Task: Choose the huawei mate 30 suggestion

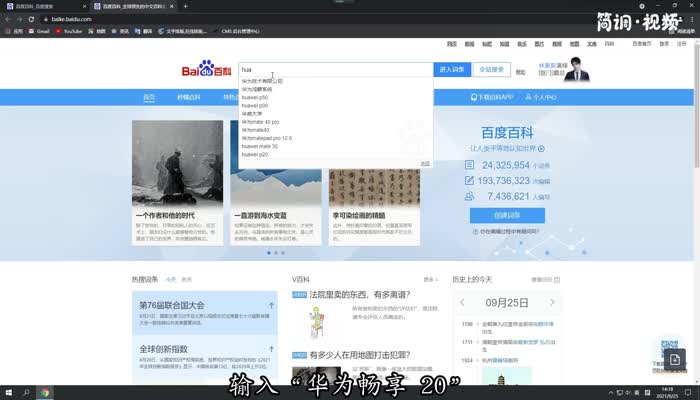Action: pyautogui.click(x=260, y=146)
